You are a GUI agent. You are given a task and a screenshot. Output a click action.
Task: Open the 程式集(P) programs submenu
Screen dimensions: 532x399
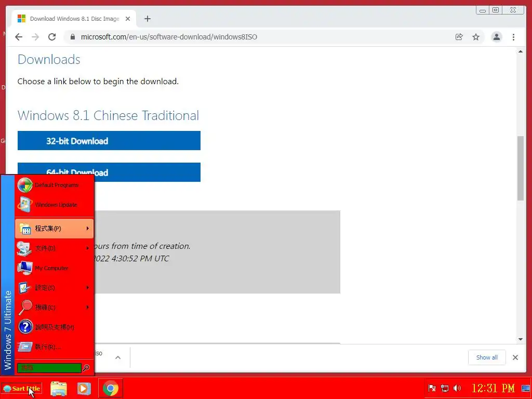[54, 229]
